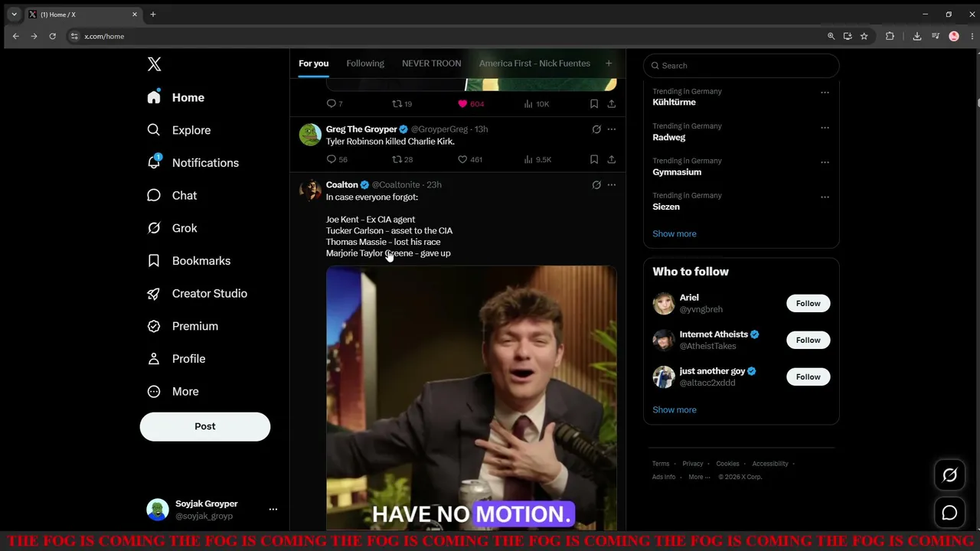
Task: Select the For you tab
Action: coord(313,64)
